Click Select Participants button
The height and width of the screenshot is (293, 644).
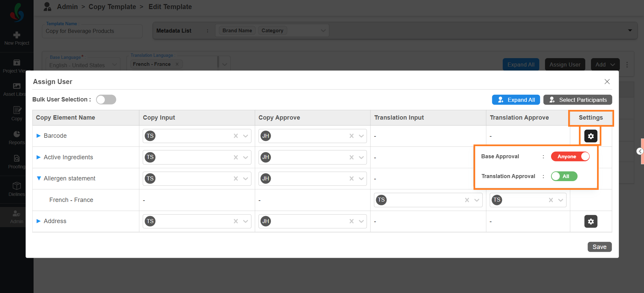578,100
